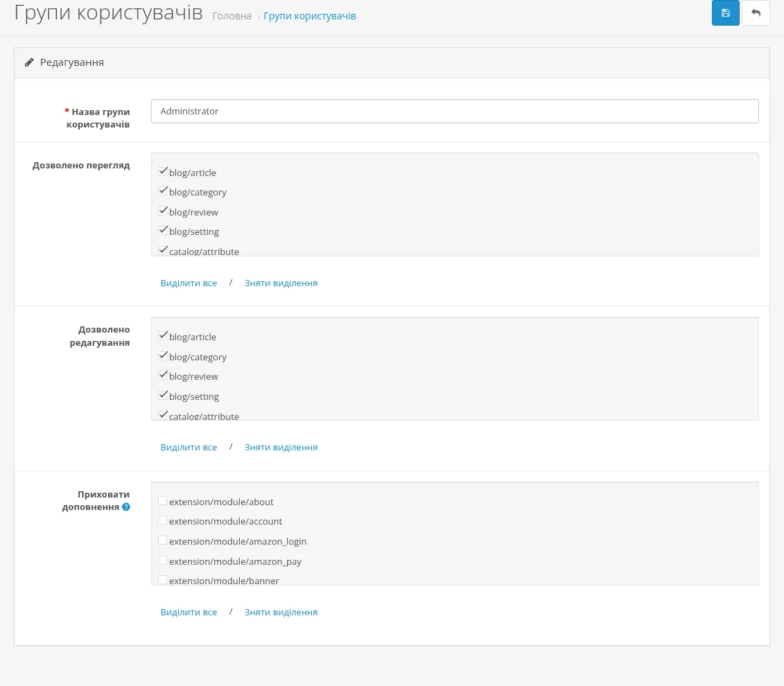The width and height of the screenshot is (784, 686).
Task: Check the extension/module/about checkbox
Action: [162, 500]
